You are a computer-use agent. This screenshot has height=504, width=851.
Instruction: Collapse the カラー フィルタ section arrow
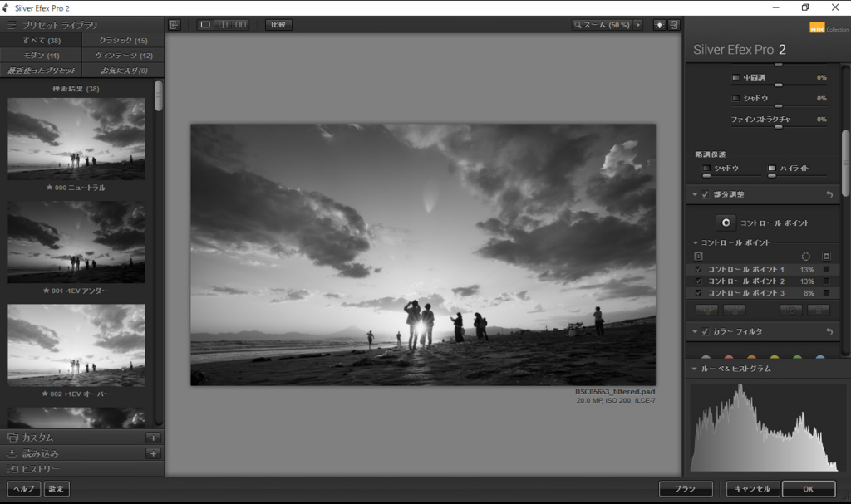(695, 331)
